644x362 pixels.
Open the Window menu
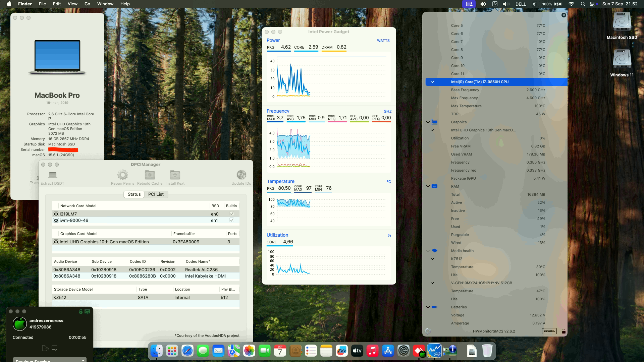click(x=105, y=4)
